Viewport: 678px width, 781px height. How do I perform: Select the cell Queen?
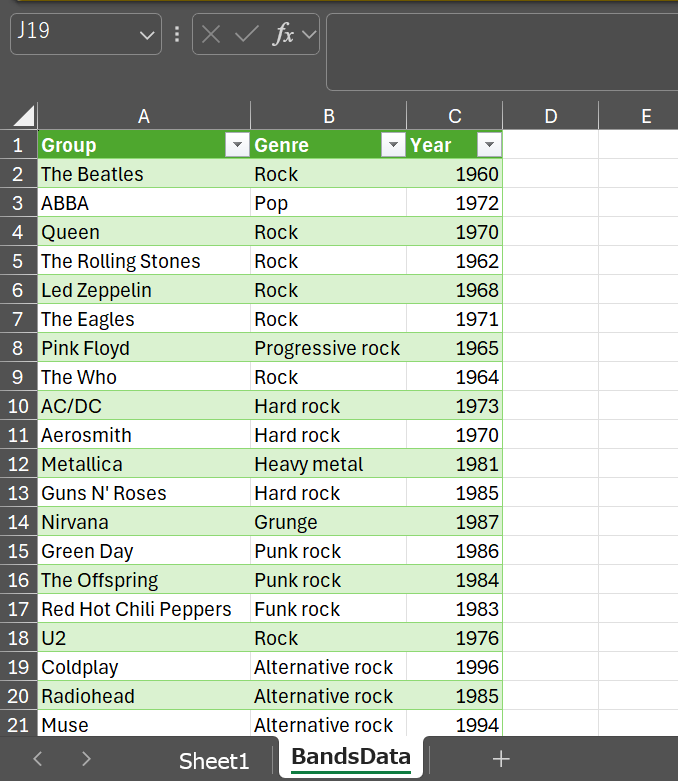pyautogui.click(x=144, y=232)
